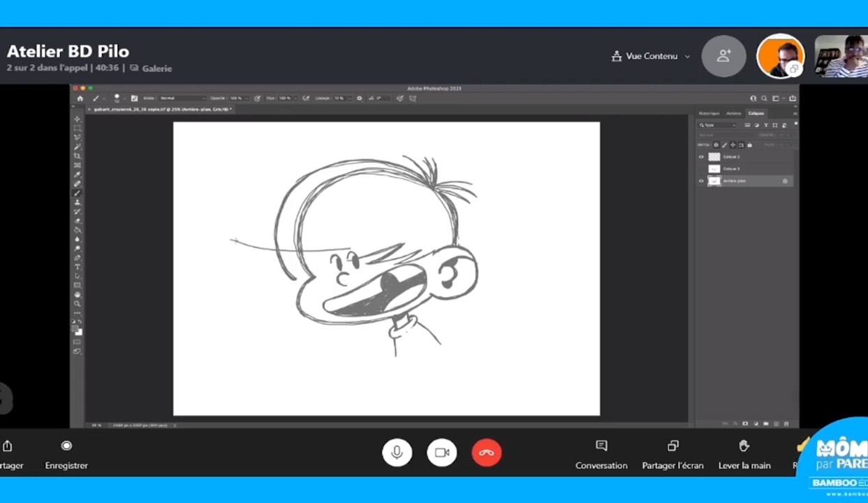Image resolution: width=868 pixels, height=503 pixels.
Task: Click the Photoshop Home icon
Action: [x=80, y=99]
